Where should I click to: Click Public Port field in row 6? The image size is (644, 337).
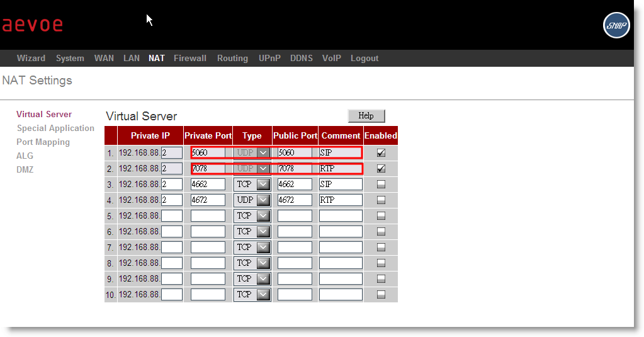click(x=295, y=232)
